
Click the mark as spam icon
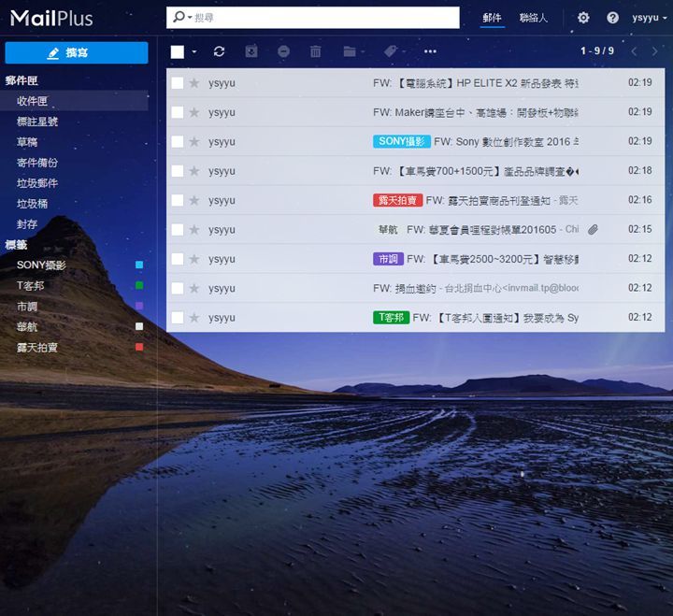[x=283, y=51]
